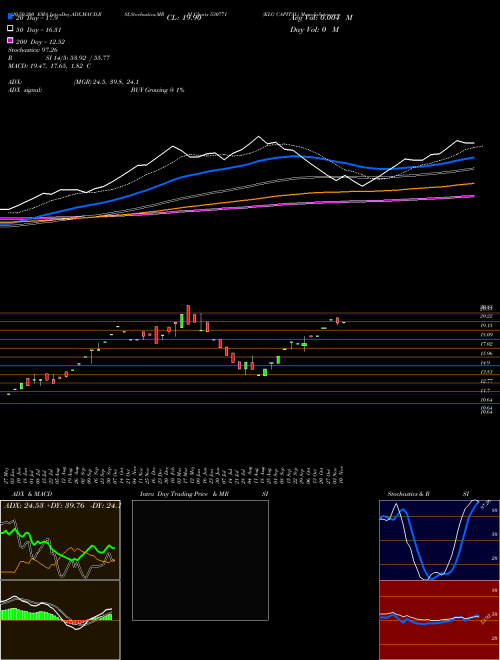Click the 'BUY Growing @ 1%' ADX signal
Screen dimensions: 500x660
point(157,90)
